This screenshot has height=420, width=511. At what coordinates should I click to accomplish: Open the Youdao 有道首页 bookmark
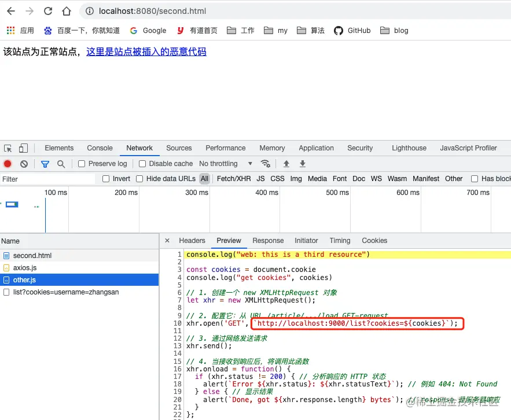tap(197, 30)
